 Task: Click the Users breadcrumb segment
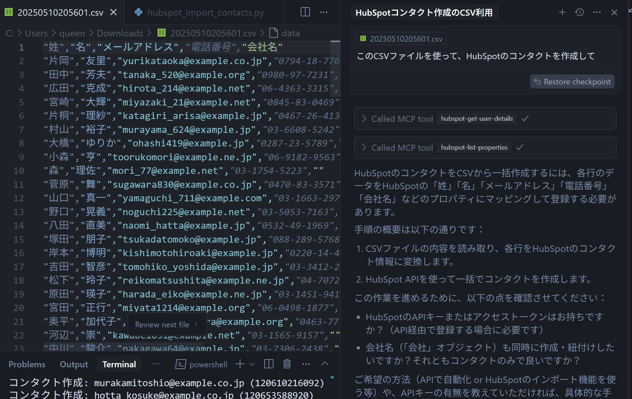36,33
